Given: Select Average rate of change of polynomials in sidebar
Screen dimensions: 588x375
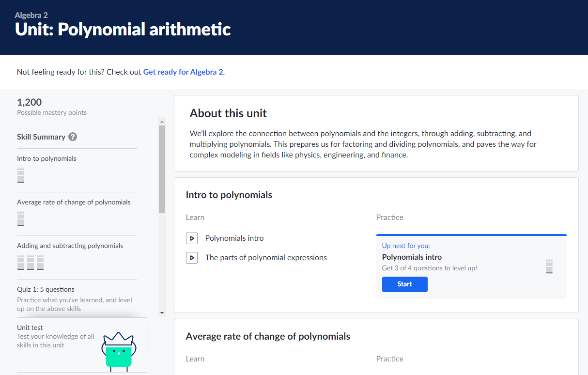Looking at the screenshot, I should pyautogui.click(x=74, y=202).
